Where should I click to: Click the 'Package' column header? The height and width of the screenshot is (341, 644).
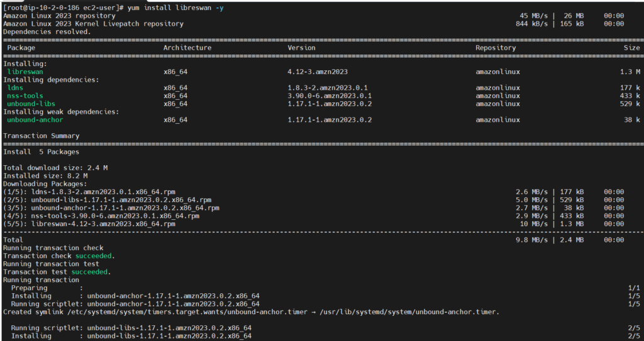[21, 48]
